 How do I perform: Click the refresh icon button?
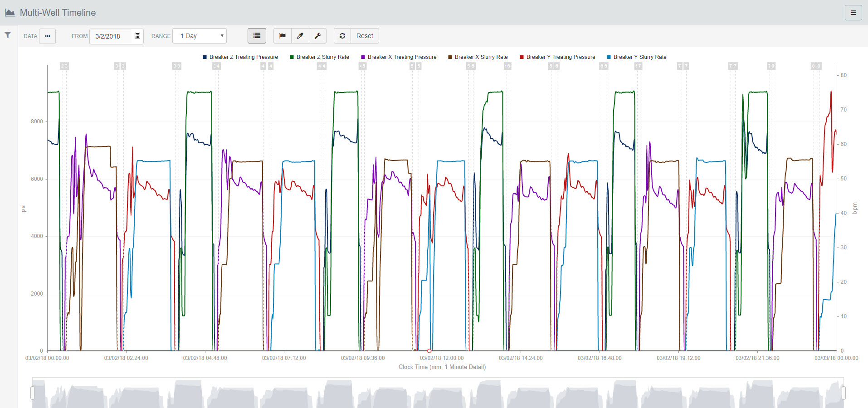tap(342, 36)
